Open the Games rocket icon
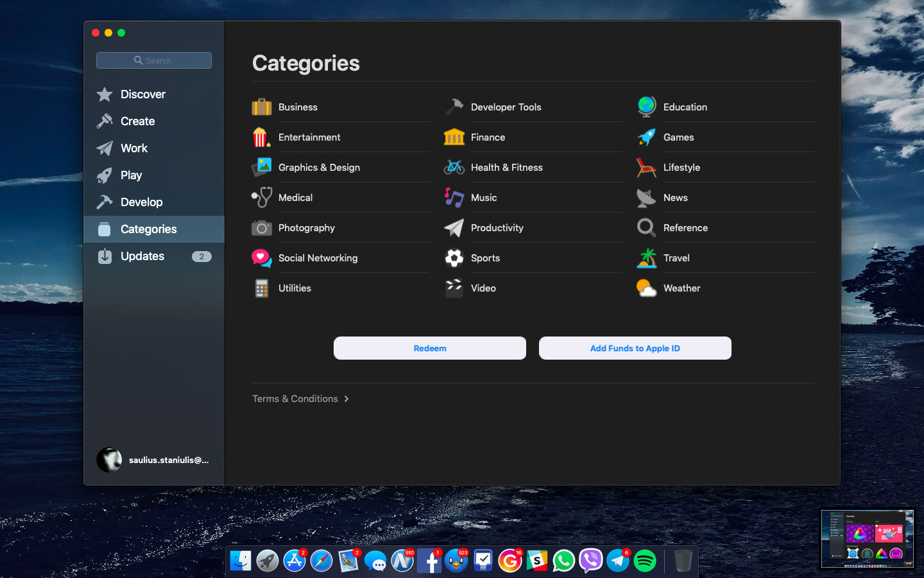 click(646, 137)
